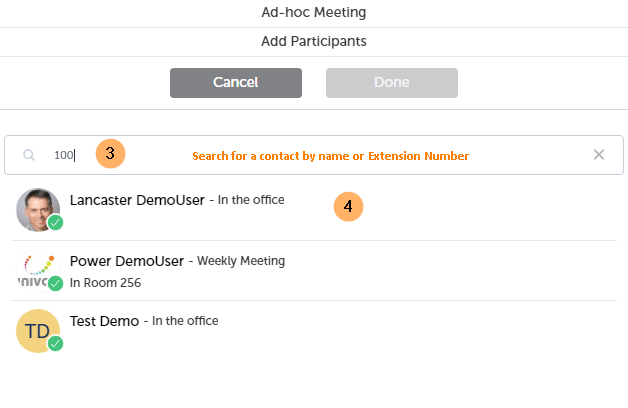The height and width of the screenshot is (408, 628).
Task: Select the Test Demo contact name
Action: (x=105, y=321)
